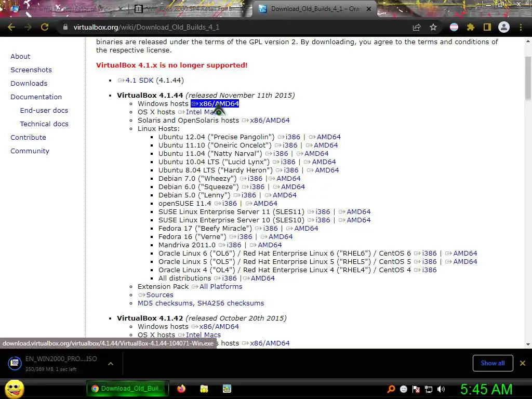Download Ubuntu 10.04 LTS i386 package
The height and width of the screenshot is (399, 532).
coord(284,162)
